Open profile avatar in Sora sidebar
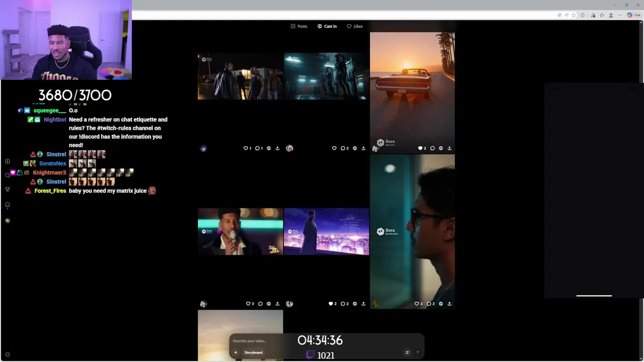 point(8,221)
